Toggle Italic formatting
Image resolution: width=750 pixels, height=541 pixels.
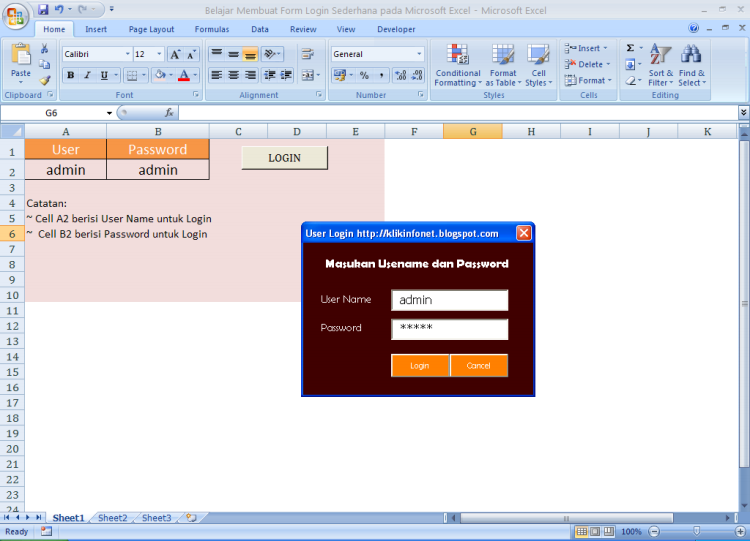(x=87, y=75)
